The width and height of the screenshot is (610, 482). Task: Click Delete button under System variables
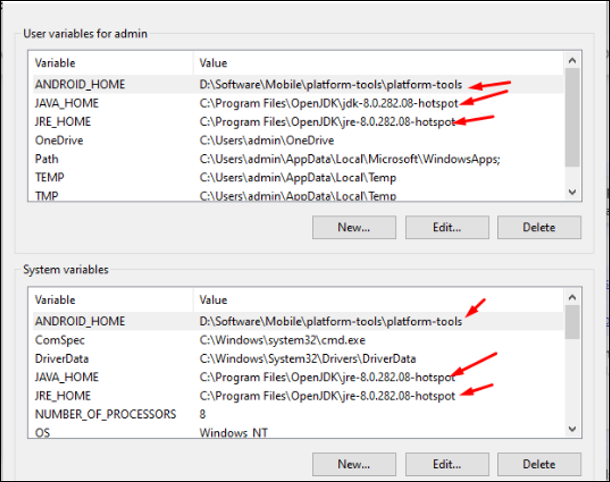539,464
